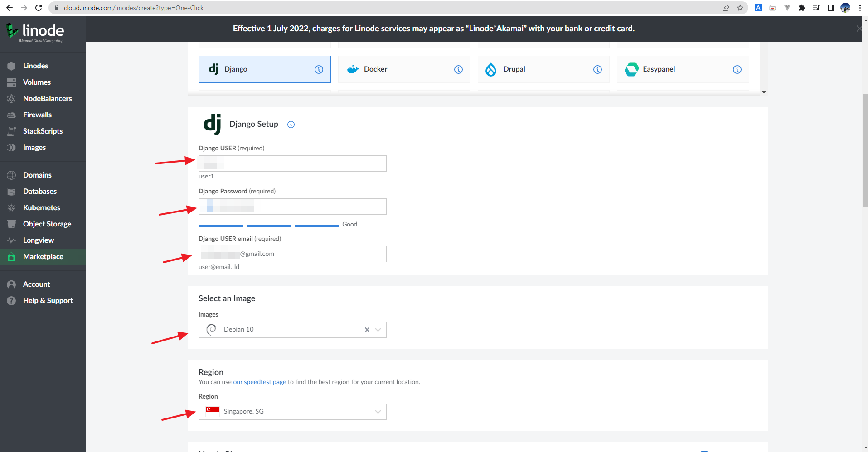Select the Easypanel app card
The image size is (868, 452).
click(x=683, y=69)
